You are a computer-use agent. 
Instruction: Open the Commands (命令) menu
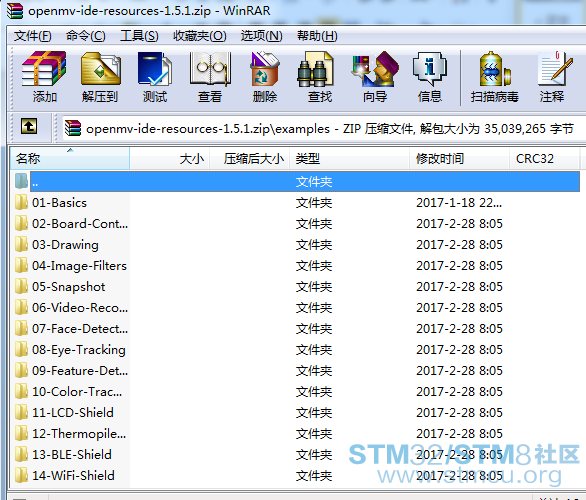coord(86,36)
